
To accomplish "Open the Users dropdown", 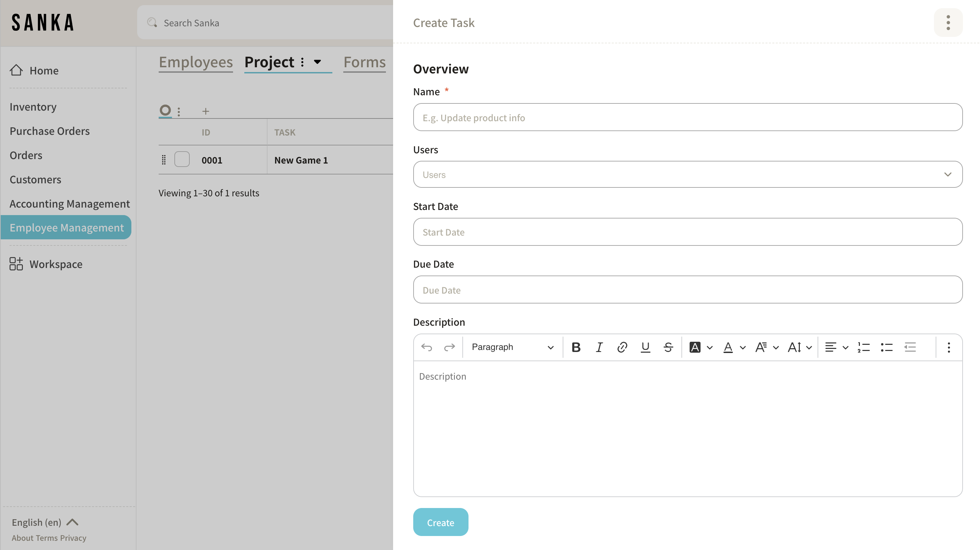I will tap(688, 174).
